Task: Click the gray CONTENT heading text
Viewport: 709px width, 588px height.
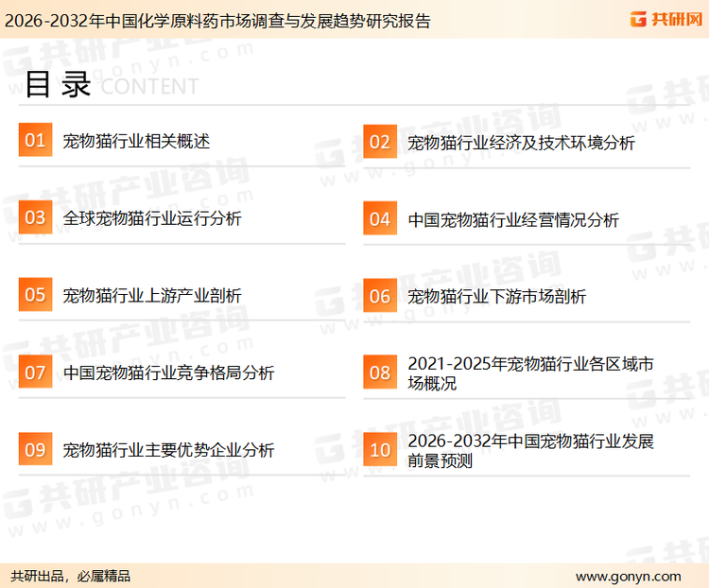Action: 149,86
